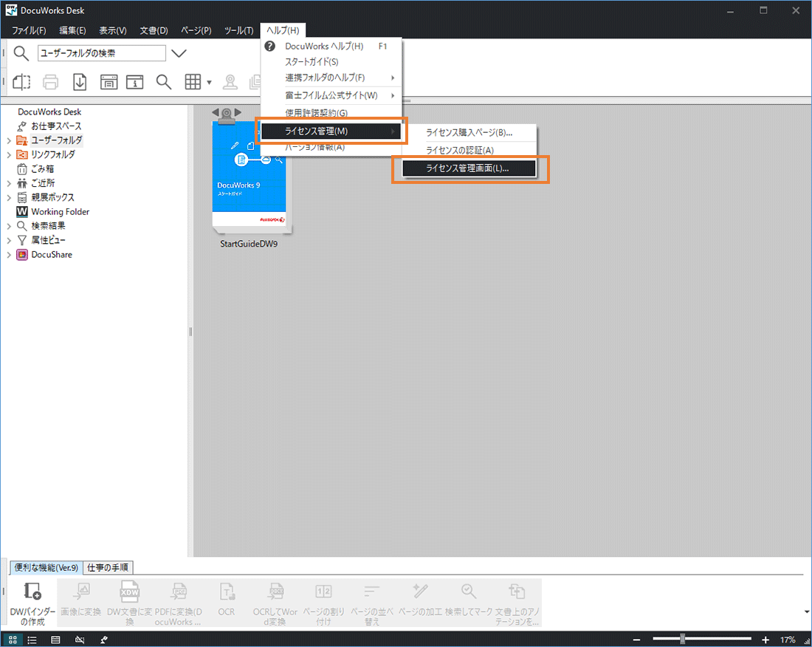Open the 文書(D) menu
Viewport: 812px width, 647px height.
tap(154, 30)
